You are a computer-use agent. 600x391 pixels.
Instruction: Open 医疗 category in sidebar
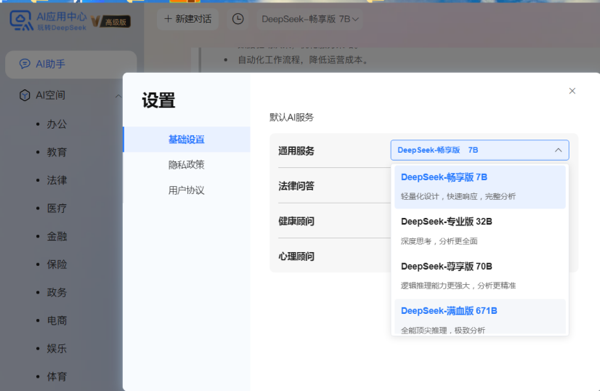coord(57,208)
